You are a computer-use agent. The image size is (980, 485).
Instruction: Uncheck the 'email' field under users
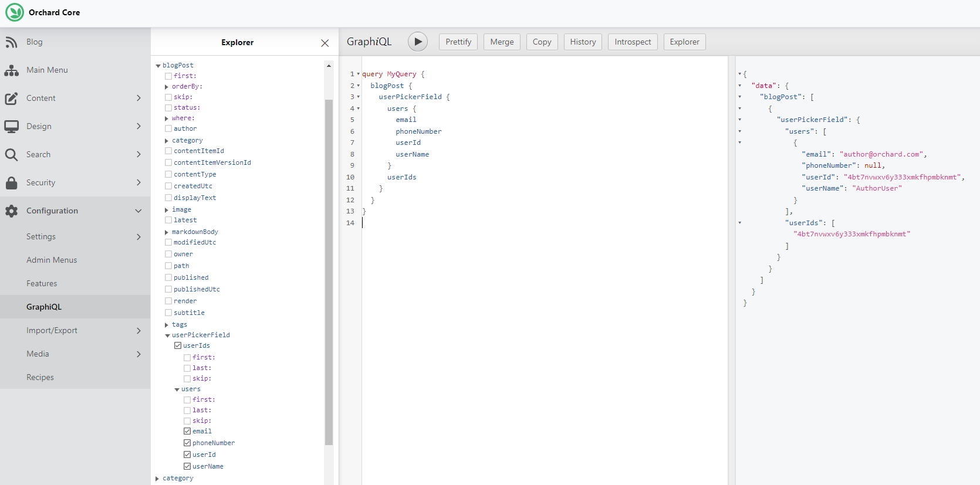click(187, 432)
